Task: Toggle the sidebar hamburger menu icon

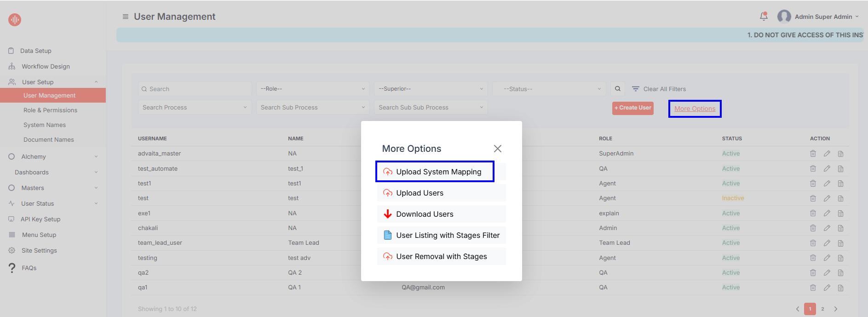Action: 125,17
